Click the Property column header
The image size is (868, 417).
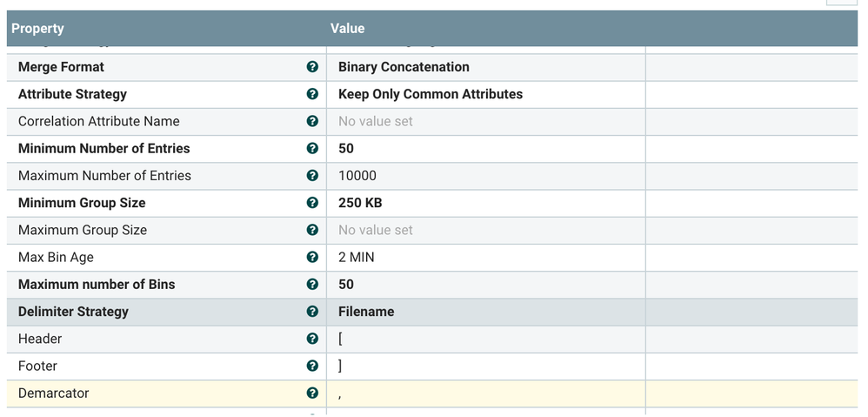[37, 29]
